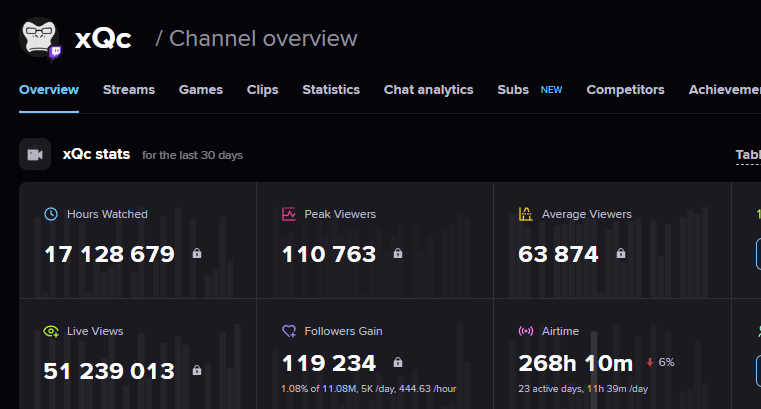Click the Airtime label
This screenshot has height=409, width=761.
coord(561,331)
